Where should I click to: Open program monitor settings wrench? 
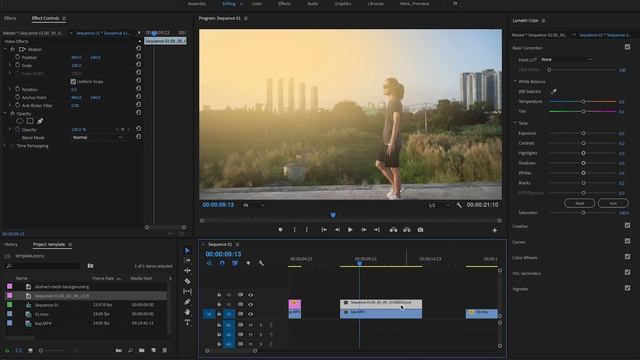[459, 205]
